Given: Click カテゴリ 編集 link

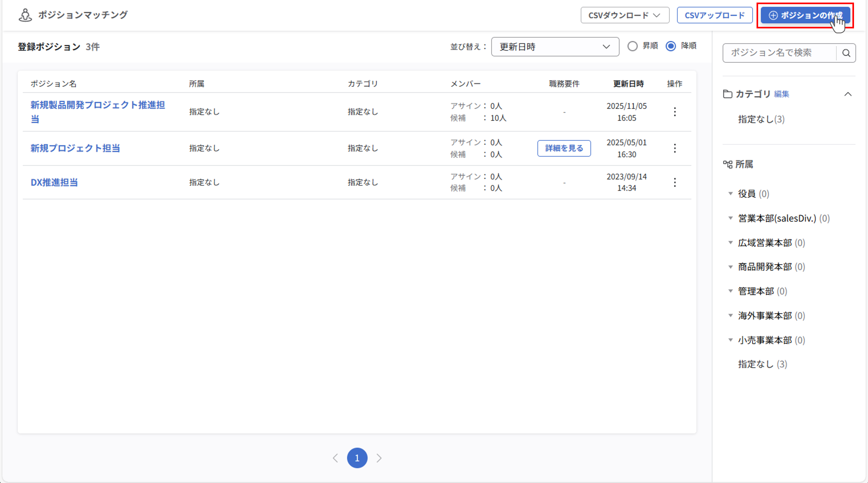Looking at the screenshot, I should (781, 94).
